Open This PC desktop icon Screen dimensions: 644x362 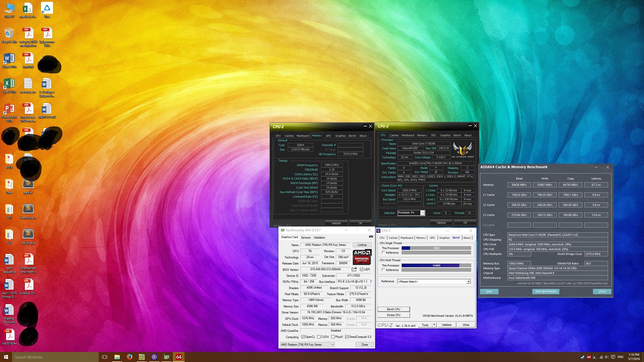pos(9,10)
